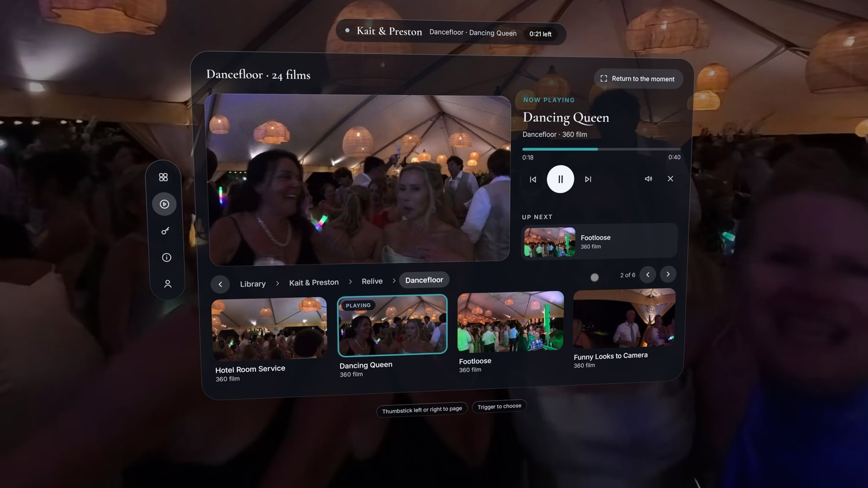Click the 0:21 left time badge
The width and height of the screenshot is (868, 488).
pyautogui.click(x=541, y=34)
